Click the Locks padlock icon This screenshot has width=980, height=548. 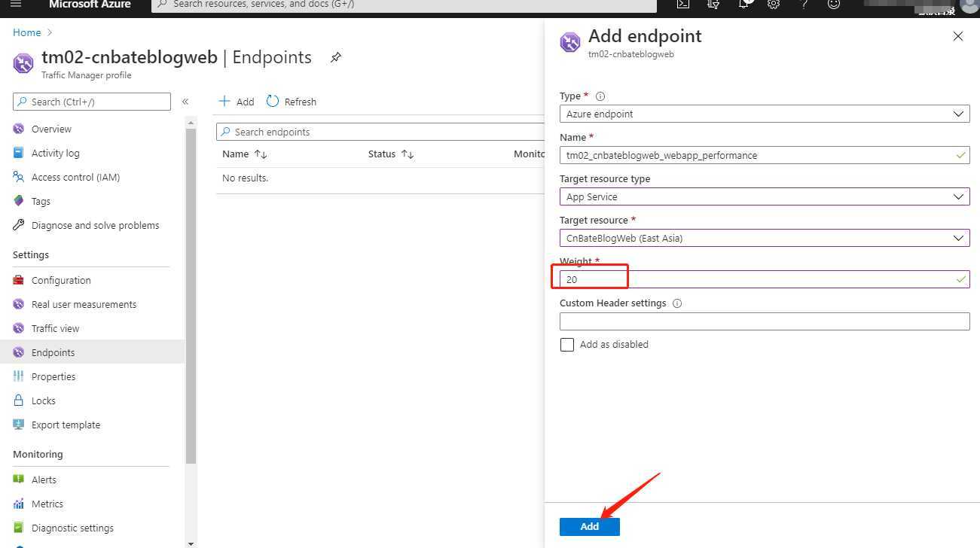coord(19,400)
